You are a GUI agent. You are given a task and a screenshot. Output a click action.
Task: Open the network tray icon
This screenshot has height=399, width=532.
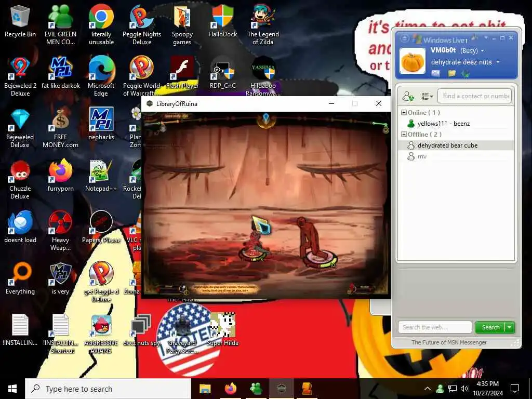tap(453, 389)
